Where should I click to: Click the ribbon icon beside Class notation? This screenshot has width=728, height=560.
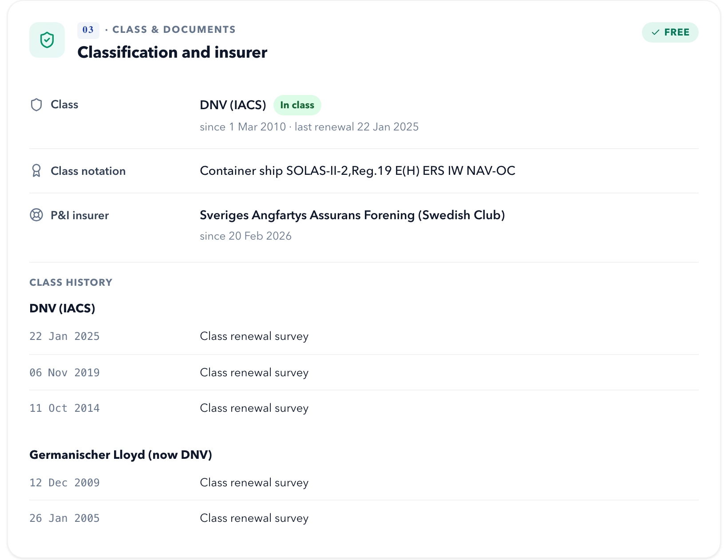(x=36, y=171)
